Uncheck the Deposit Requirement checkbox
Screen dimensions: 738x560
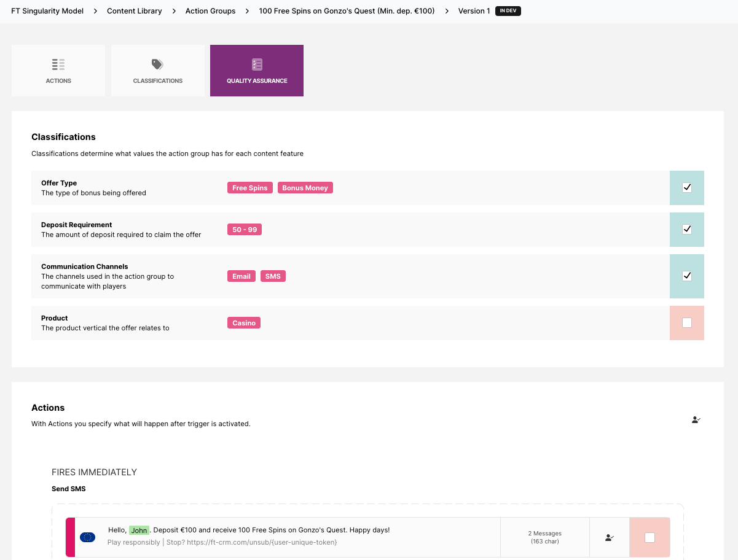tap(687, 230)
